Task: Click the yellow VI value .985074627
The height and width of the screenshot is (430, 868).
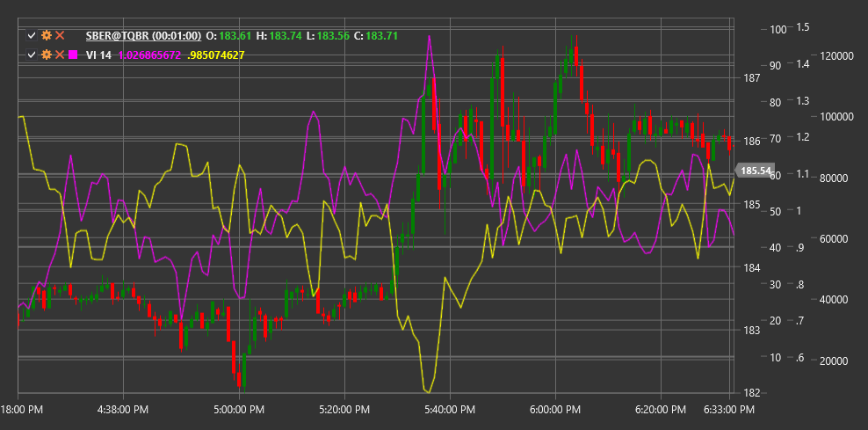Action: [216, 55]
